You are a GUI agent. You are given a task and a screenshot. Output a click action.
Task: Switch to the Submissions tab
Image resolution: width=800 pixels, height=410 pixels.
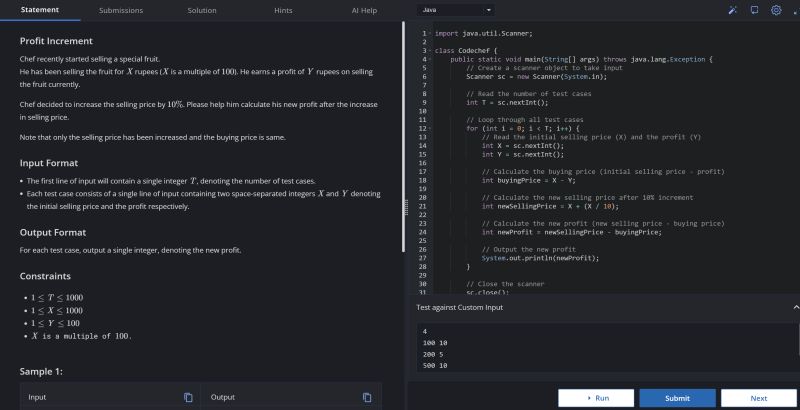pos(119,10)
